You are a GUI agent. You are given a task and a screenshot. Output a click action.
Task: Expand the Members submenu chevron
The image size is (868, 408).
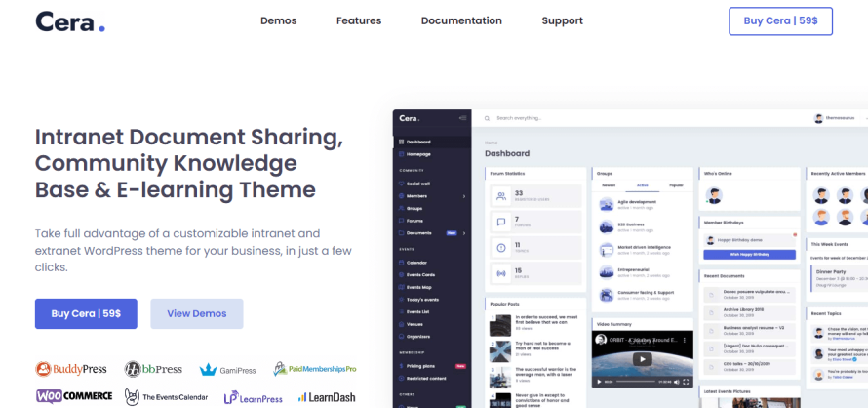pos(464,196)
